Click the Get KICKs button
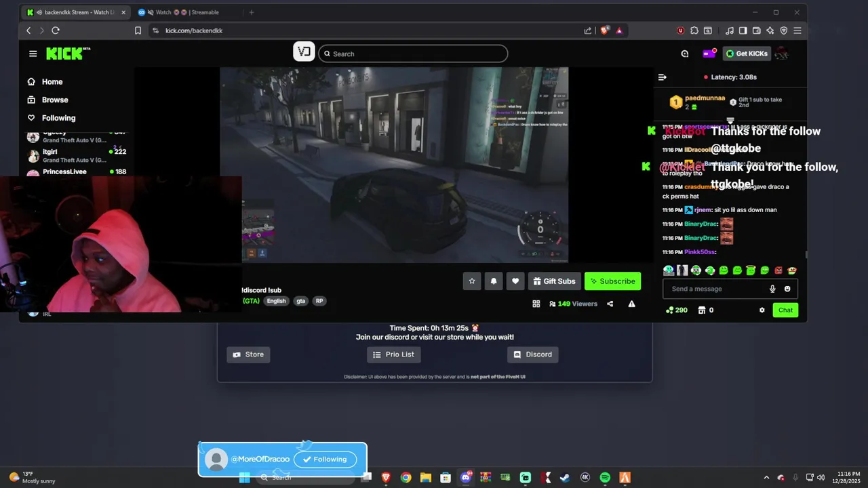 coord(747,54)
